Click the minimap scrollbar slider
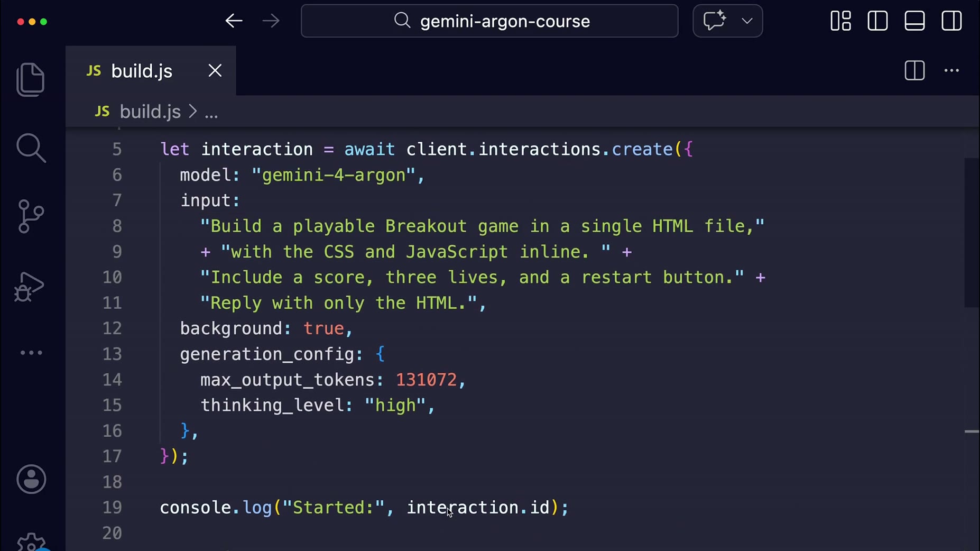Screen dimensions: 980x551 (x=972, y=233)
